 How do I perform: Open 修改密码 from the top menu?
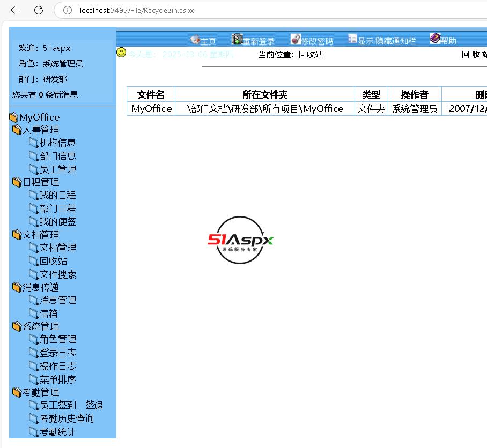point(316,41)
